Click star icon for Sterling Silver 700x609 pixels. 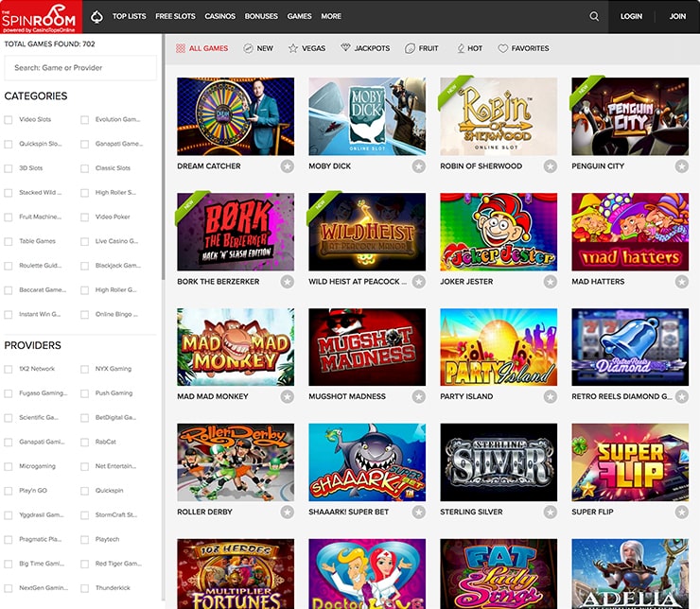coord(550,513)
